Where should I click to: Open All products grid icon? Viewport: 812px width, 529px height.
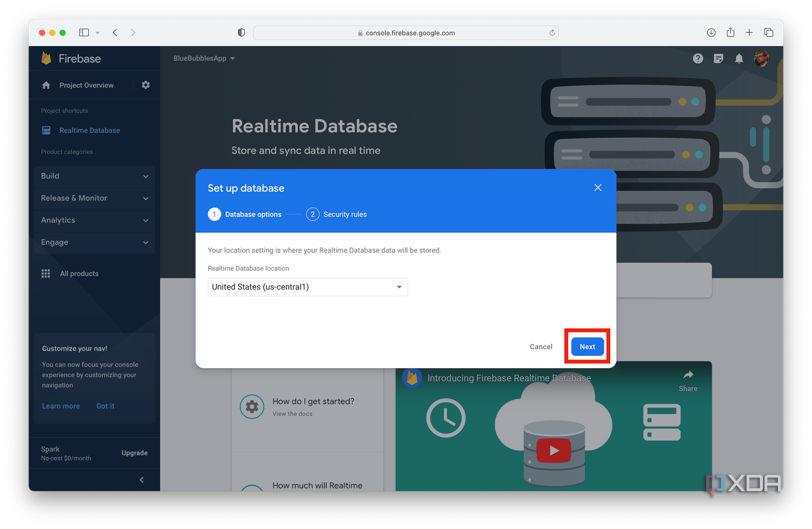pyautogui.click(x=46, y=274)
